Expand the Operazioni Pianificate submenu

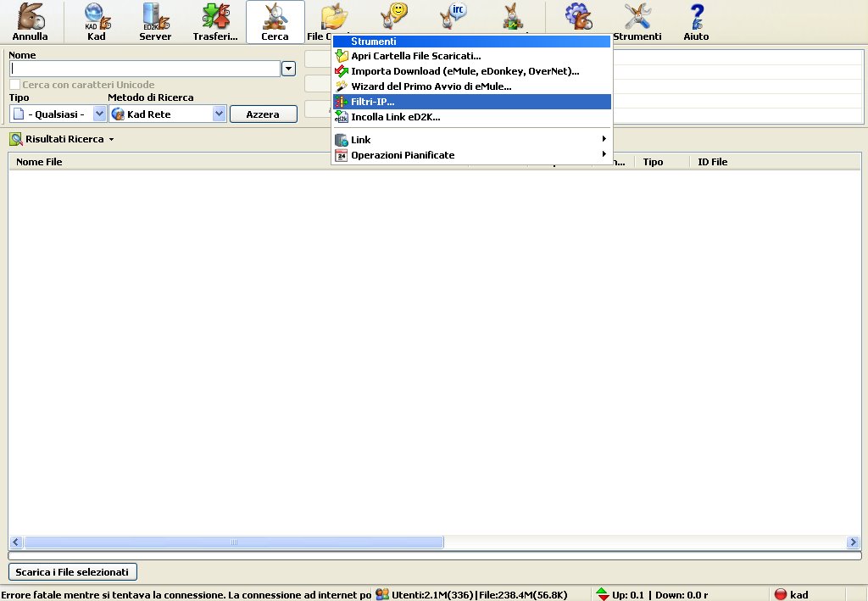coord(471,155)
